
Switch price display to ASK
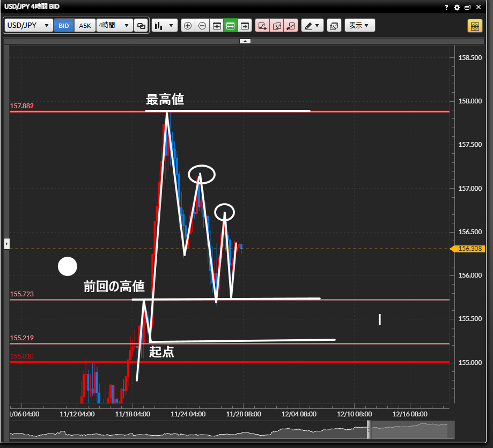point(85,26)
